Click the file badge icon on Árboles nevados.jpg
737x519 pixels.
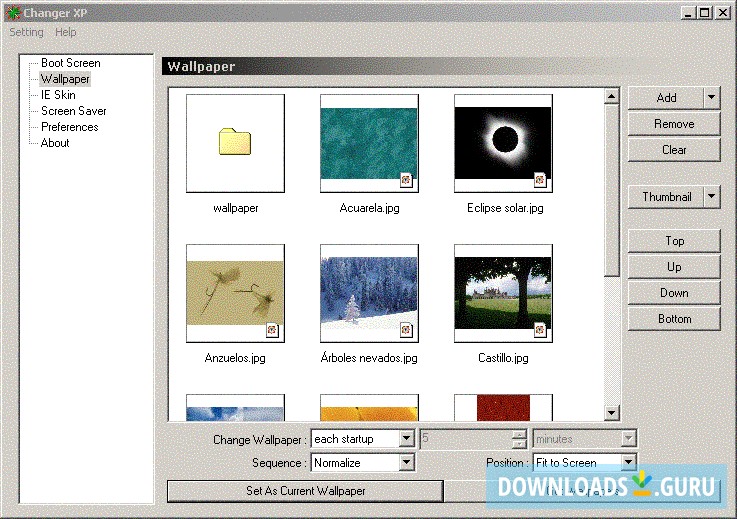(406, 330)
